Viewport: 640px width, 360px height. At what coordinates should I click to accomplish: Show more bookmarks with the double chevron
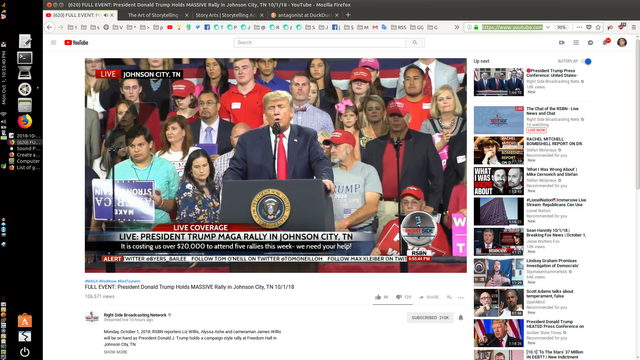[x=456, y=27]
